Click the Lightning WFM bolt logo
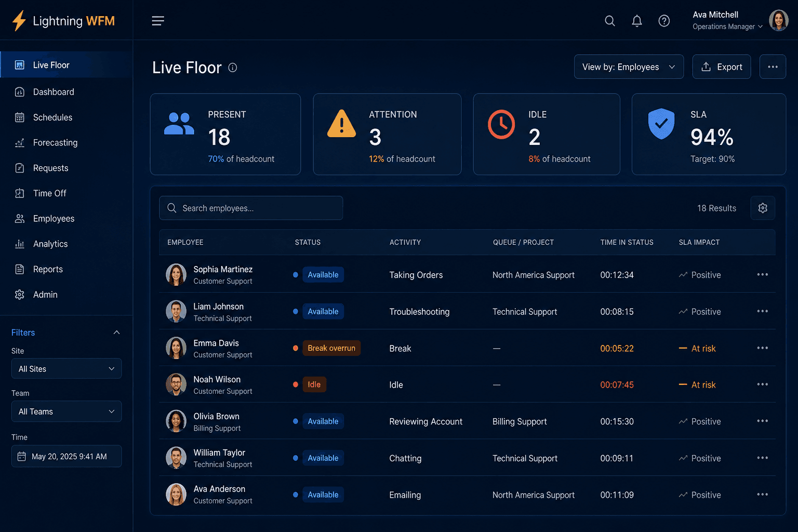The height and width of the screenshot is (532, 798). pyautogui.click(x=19, y=21)
